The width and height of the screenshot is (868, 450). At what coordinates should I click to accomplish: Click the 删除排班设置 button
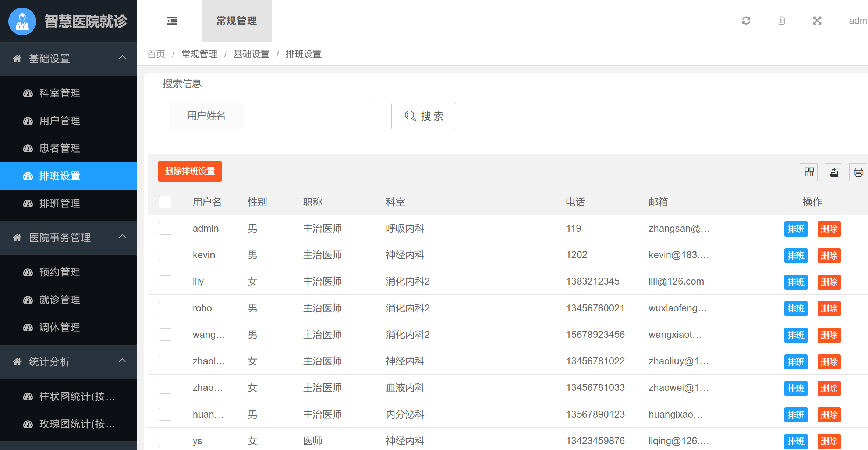click(x=190, y=171)
